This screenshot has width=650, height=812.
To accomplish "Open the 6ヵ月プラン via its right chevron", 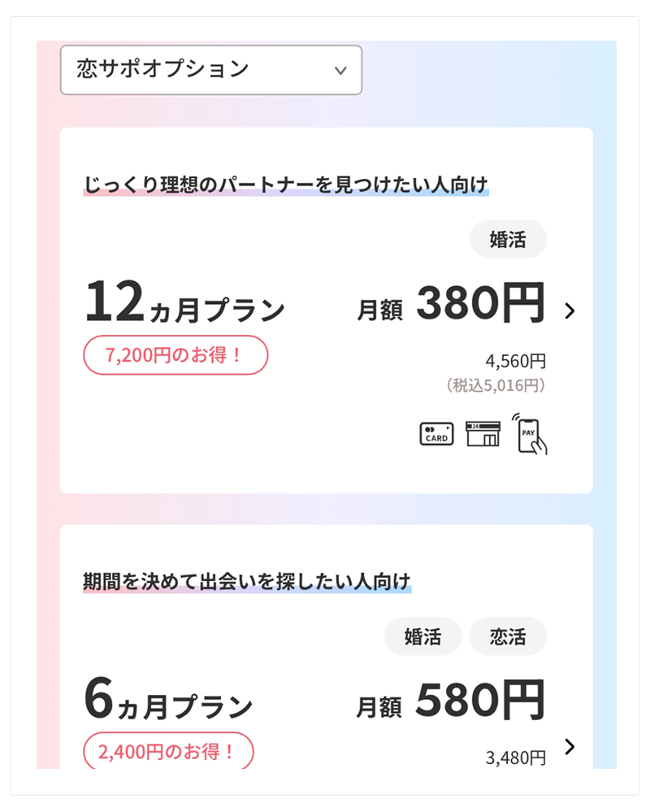I will [x=570, y=747].
